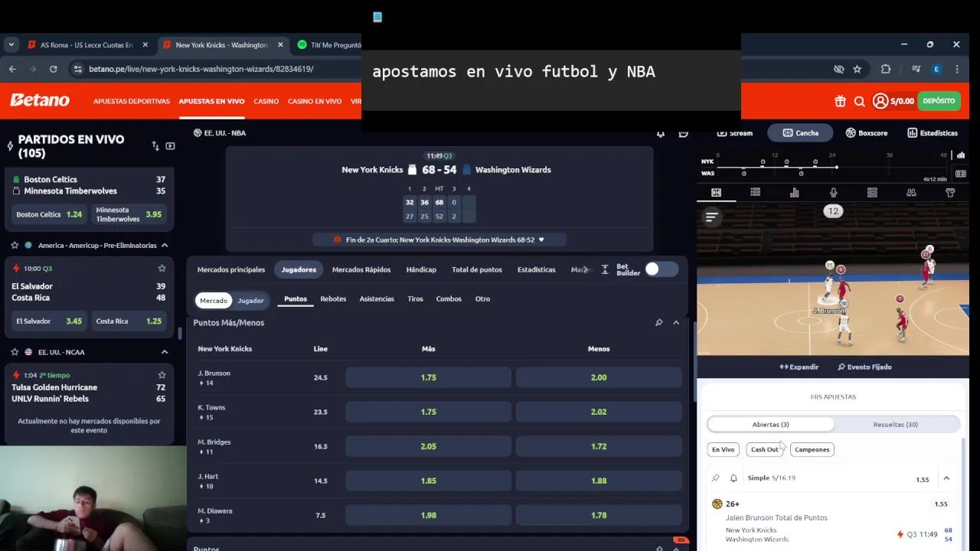Go to APUESTAS DEPORTIVAS menu

132,101
